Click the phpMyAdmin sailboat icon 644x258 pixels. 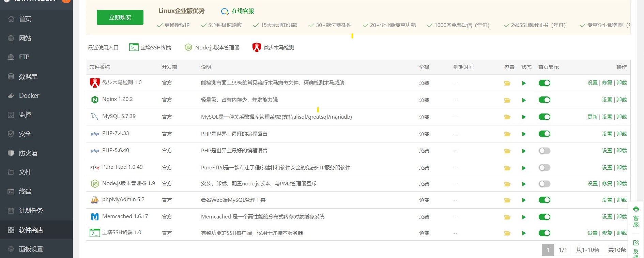tap(95, 200)
